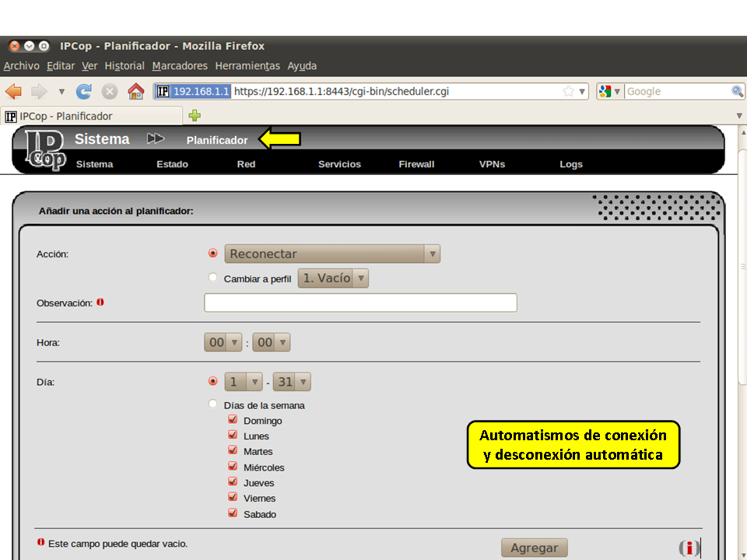Viewport: 747px width, 560px height.
Task: Select Cambiar a perfil radio option
Action: pyautogui.click(x=213, y=278)
